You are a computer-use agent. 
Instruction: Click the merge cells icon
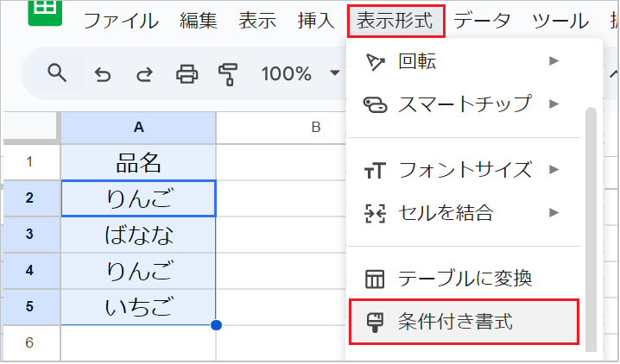tap(375, 213)
